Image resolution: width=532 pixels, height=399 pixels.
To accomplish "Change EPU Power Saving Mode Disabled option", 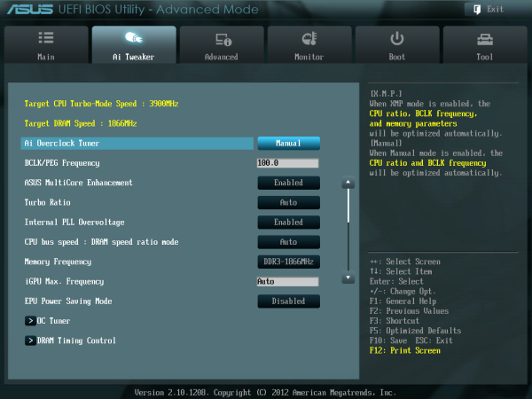I will tap(288, 301).
